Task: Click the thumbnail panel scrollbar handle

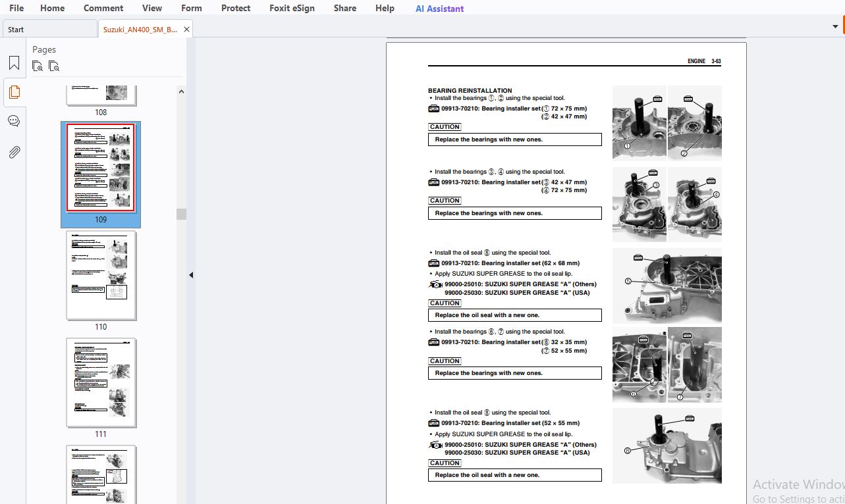Action: (181, 214)
